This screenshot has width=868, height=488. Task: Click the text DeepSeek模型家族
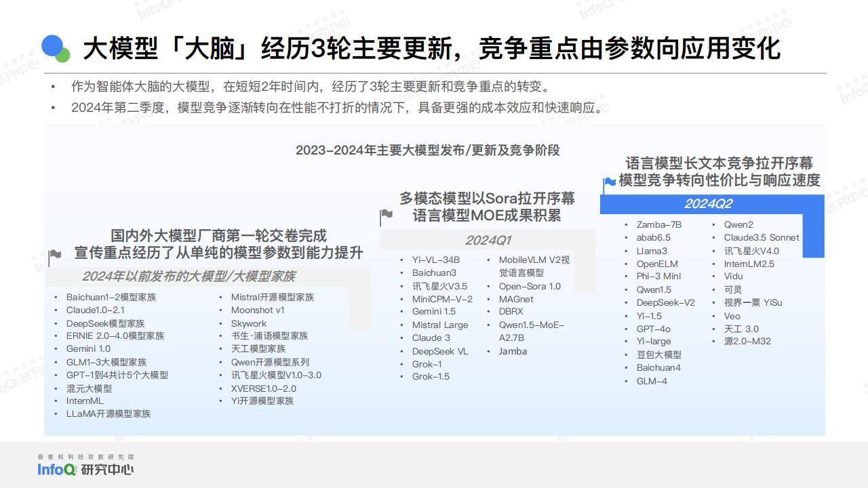coord(105,323)
